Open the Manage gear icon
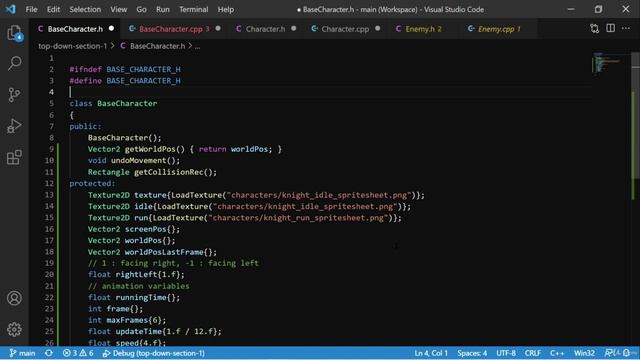This screenshot has height=360, width=640. coord(14,329)
